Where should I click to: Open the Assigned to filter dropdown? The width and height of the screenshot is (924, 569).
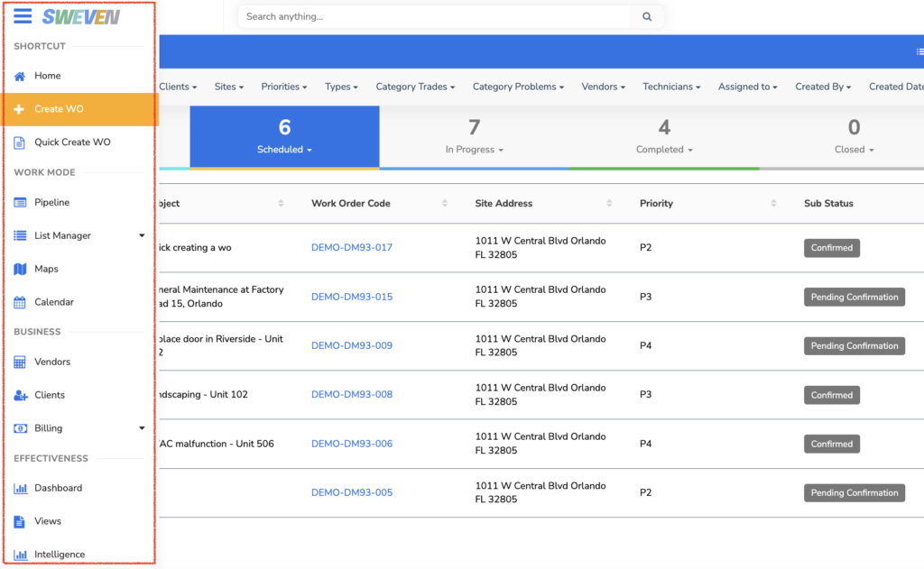point(747,87)
